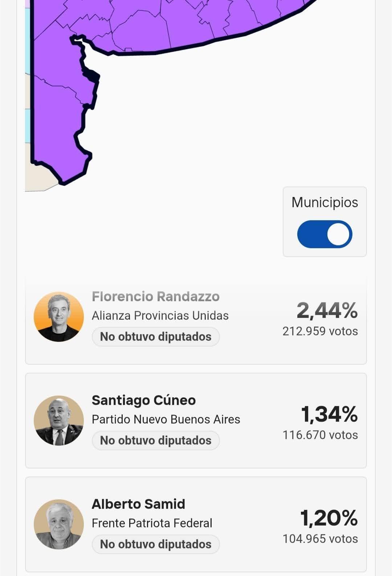Click the 104.965 votos count
This screenshot has width=392, height=576.
[x=320, y=539]
